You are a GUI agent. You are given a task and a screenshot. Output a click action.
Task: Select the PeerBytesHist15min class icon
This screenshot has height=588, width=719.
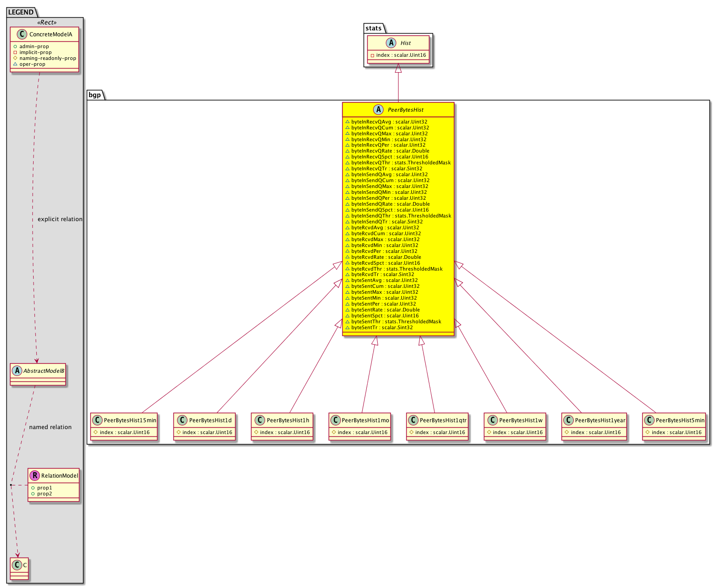click(97, 420)
